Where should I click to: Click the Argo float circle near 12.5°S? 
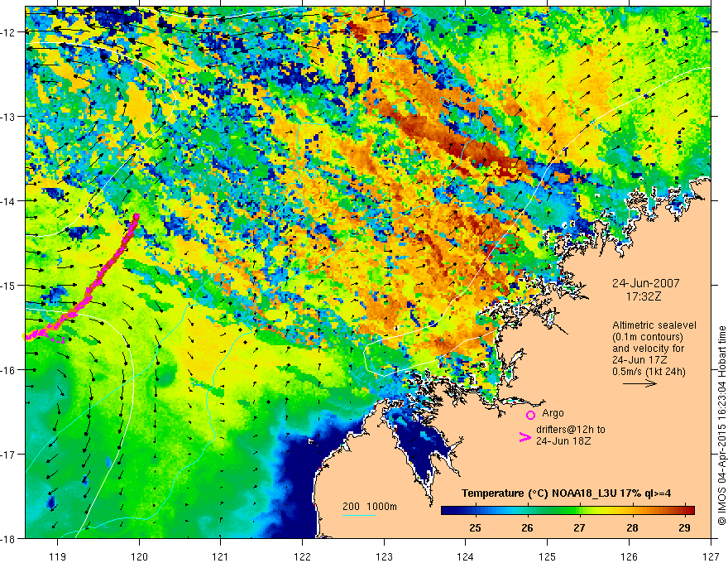(x=183, y=80)
